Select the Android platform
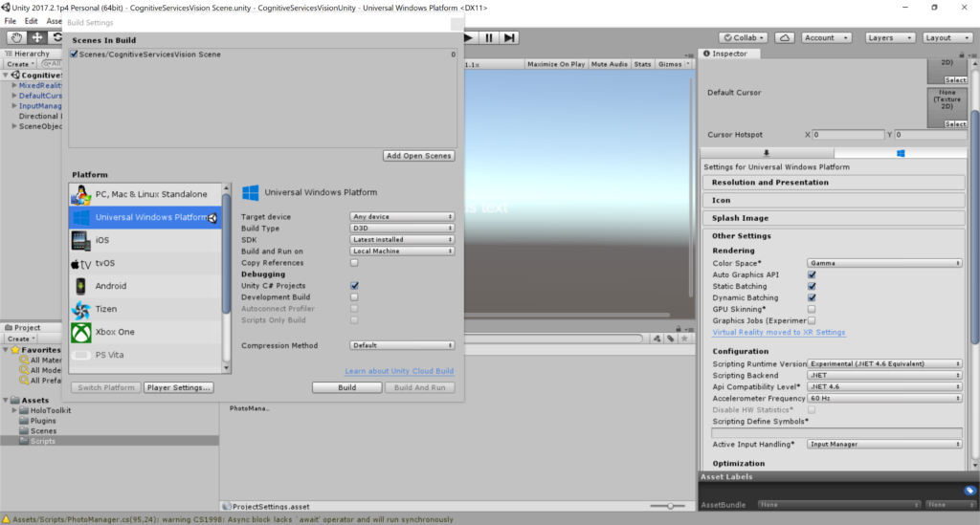Screen dimensions: 980x525 click(145, 286)
